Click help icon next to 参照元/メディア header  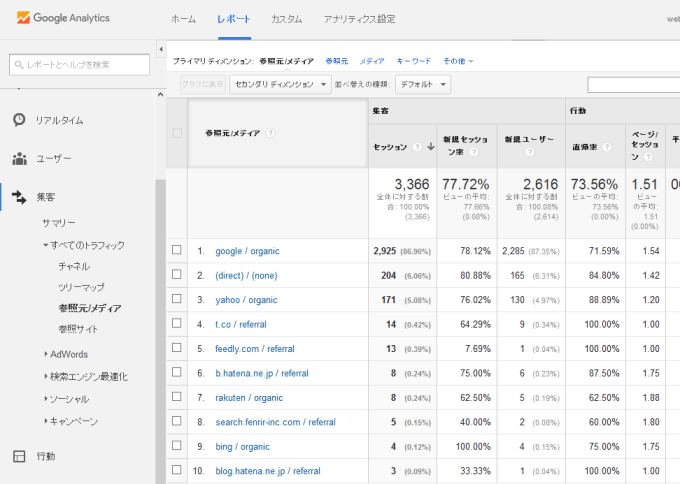tap(270, 133)
